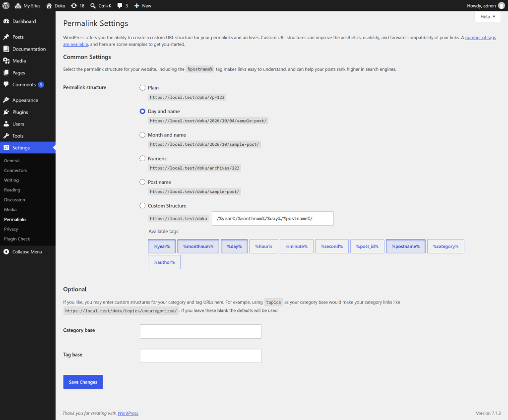Open the Permalinks submenu item
Viewport: 508px width, 420px height.
[15, 219]
